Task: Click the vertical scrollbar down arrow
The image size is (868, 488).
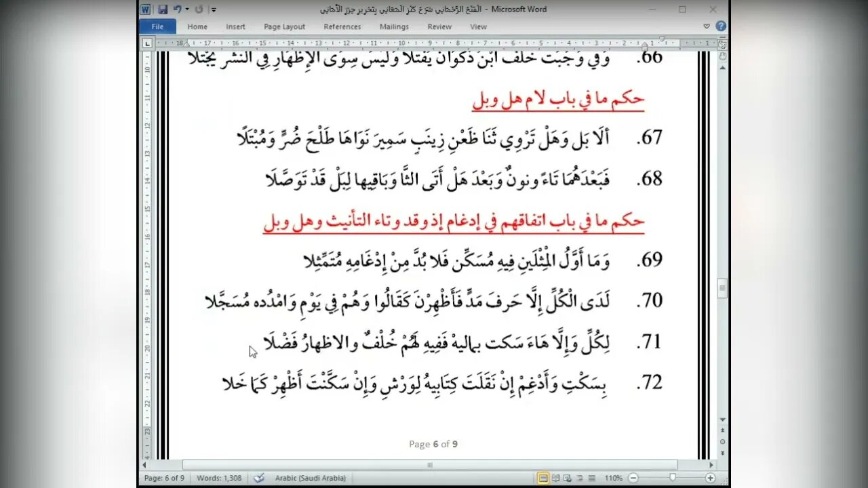Action: (x=722, y=420)
